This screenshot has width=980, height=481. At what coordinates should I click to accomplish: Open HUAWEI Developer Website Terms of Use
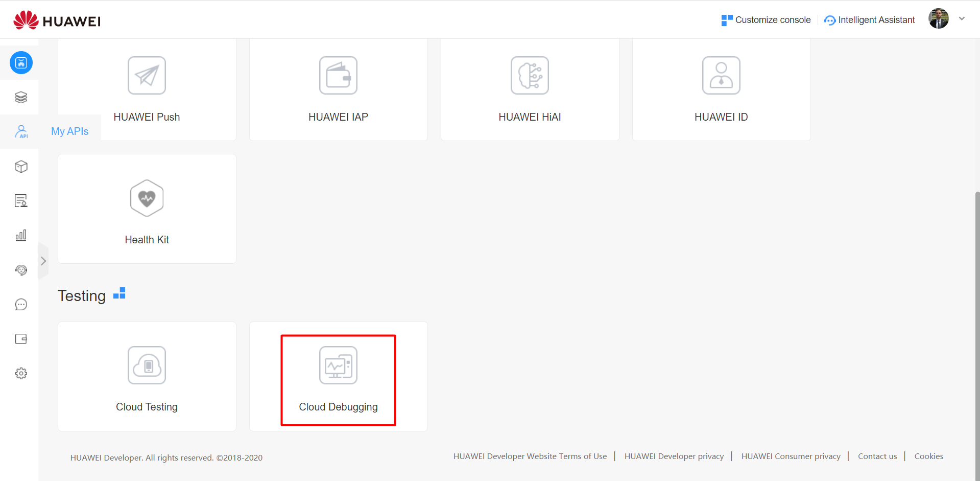530,456
